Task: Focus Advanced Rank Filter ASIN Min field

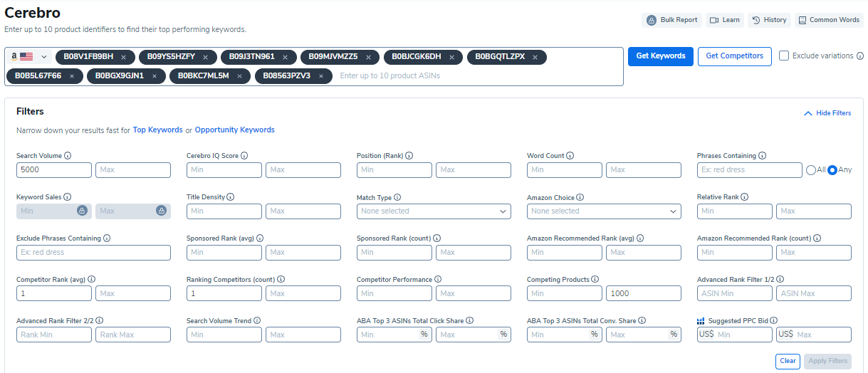Action: [735, 293]
